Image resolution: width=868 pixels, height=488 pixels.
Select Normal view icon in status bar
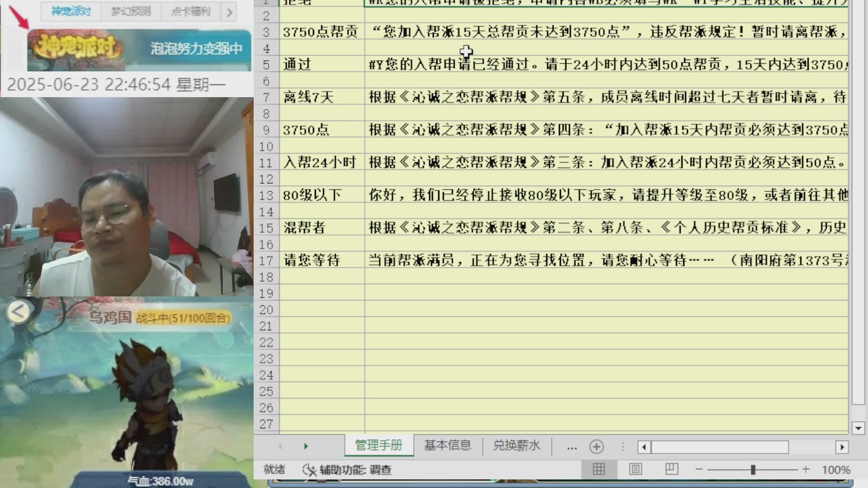click(599, 469)
